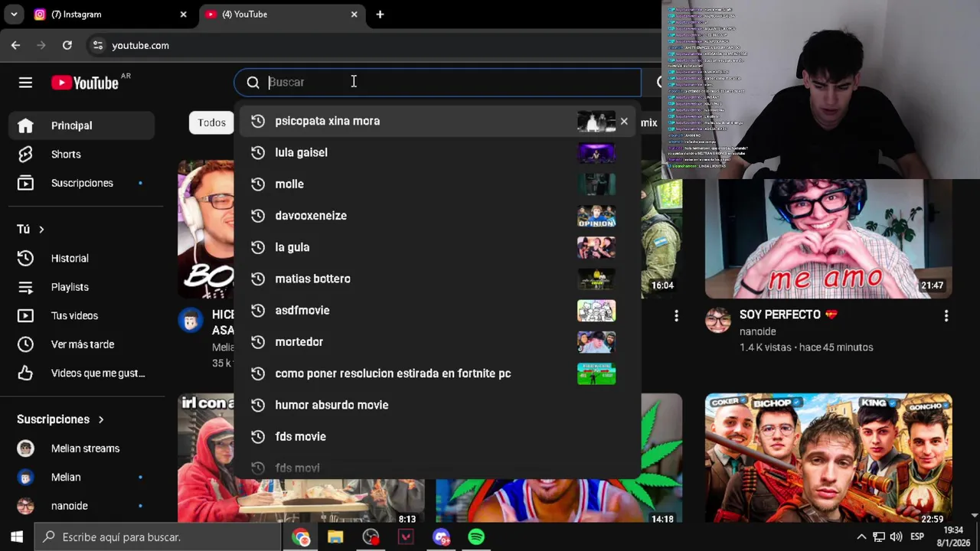Open Tus videos in sidebar

pyautogui.click(x=82, y=315)
